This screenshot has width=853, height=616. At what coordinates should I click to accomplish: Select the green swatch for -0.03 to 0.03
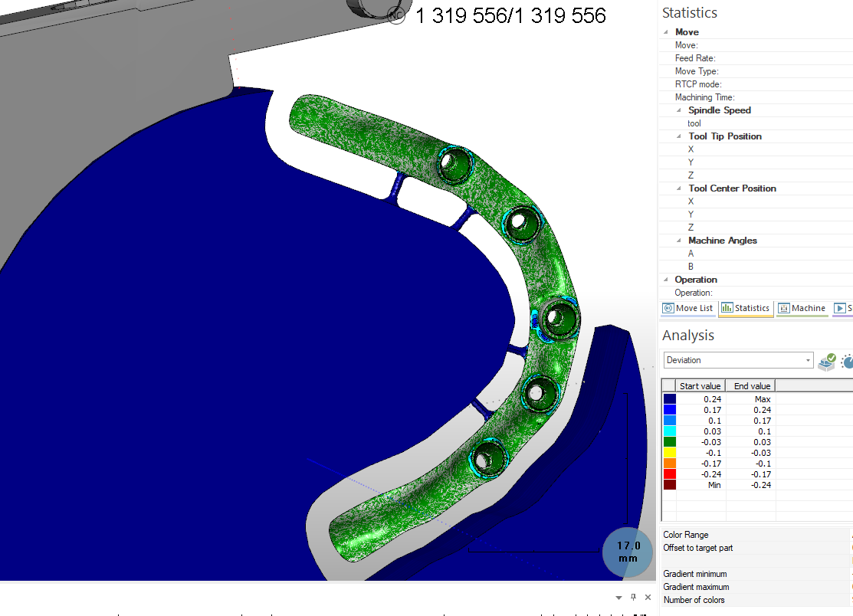(x=670, y=442)
